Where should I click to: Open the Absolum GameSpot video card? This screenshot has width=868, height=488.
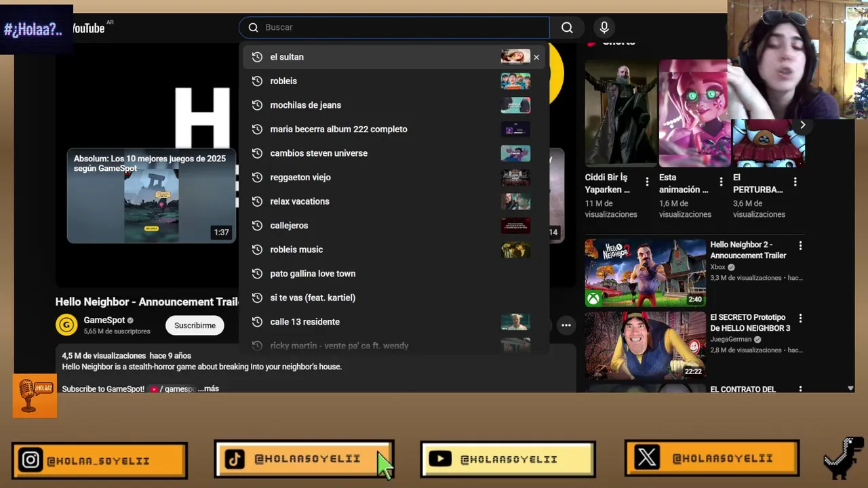click(151, 196)
